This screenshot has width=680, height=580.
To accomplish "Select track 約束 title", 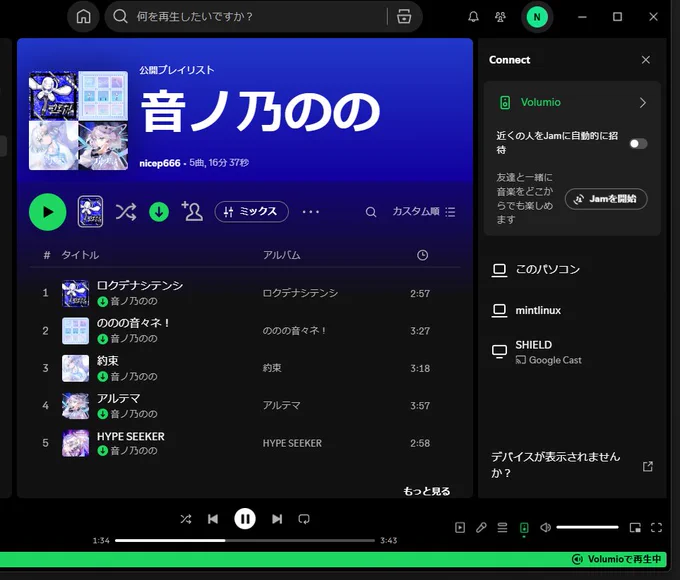I will click(108, 360).
